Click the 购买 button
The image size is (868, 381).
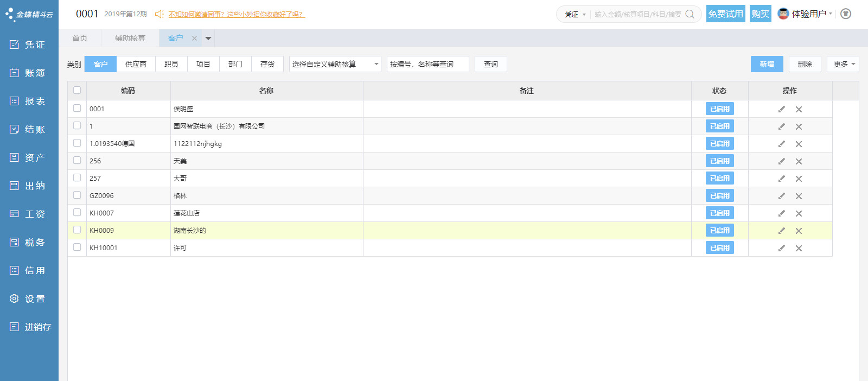761,14
